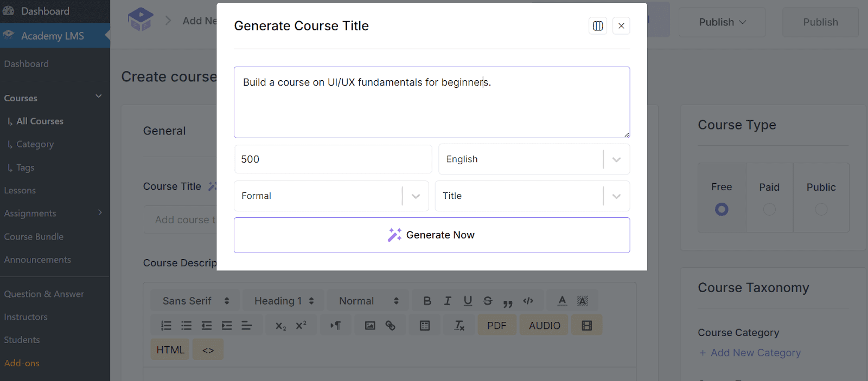Click the AUDIO embed button
868x381 pixels.
pyautogui.click(x=544, y=326)
